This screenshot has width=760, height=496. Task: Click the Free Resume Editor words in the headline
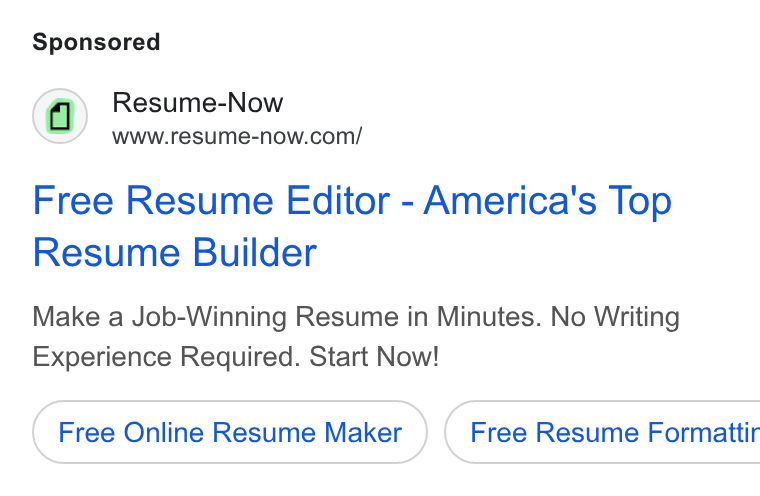pyautogui.click(x=211, y=200)
